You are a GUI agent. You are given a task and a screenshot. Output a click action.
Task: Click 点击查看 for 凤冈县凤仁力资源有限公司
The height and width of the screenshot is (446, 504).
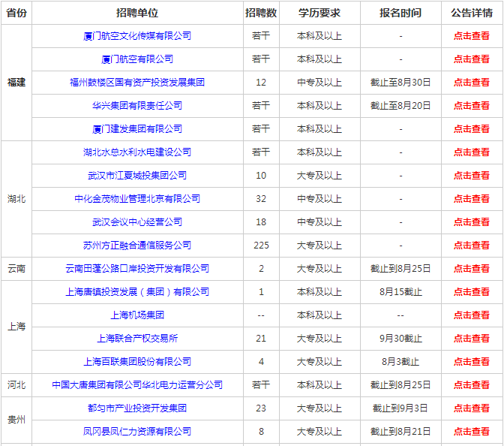tap(472, 432)
